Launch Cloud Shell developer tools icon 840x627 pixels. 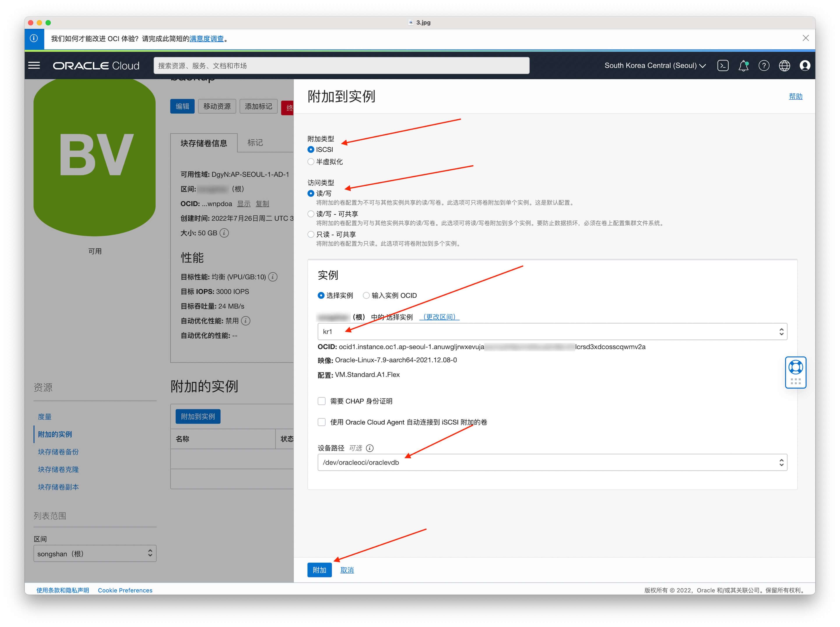point(723,66)
